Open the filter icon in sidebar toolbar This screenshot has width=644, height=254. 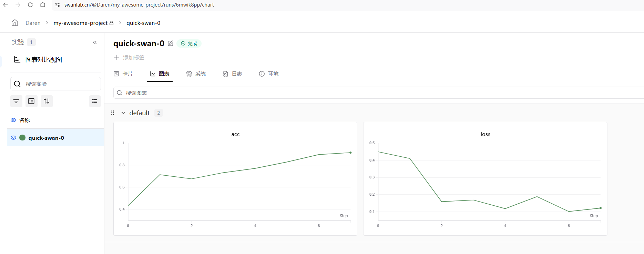point(16,101)
